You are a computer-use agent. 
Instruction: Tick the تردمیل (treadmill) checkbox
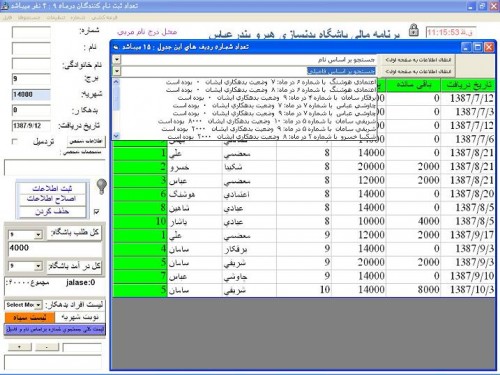14,141
